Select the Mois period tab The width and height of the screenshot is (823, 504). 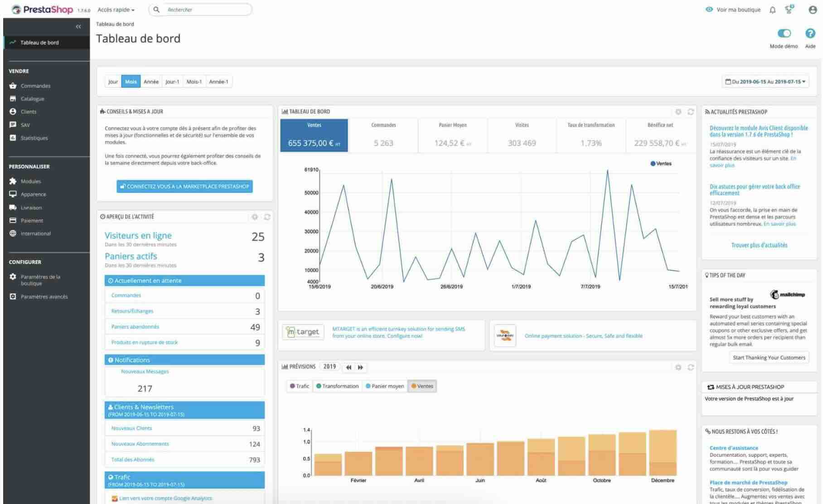[x=131, y=82]
